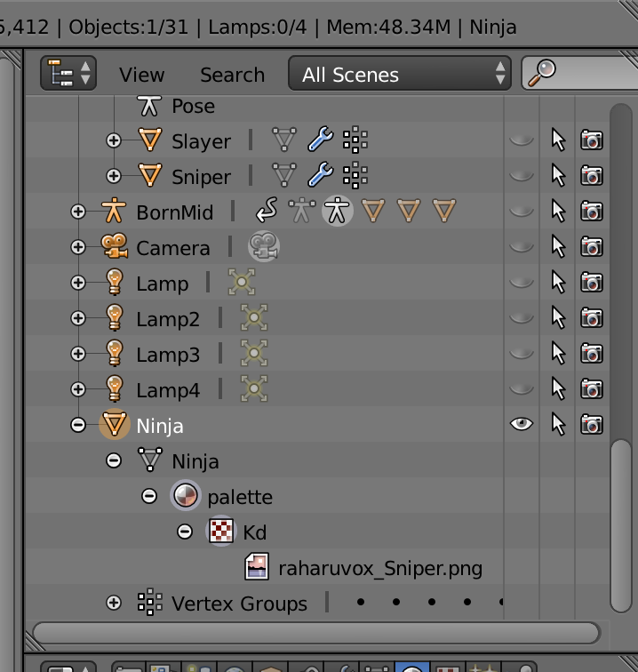Toggle visibility of the Ninja object
This screenshot has width=638, height=672.
tap(522, 425)
